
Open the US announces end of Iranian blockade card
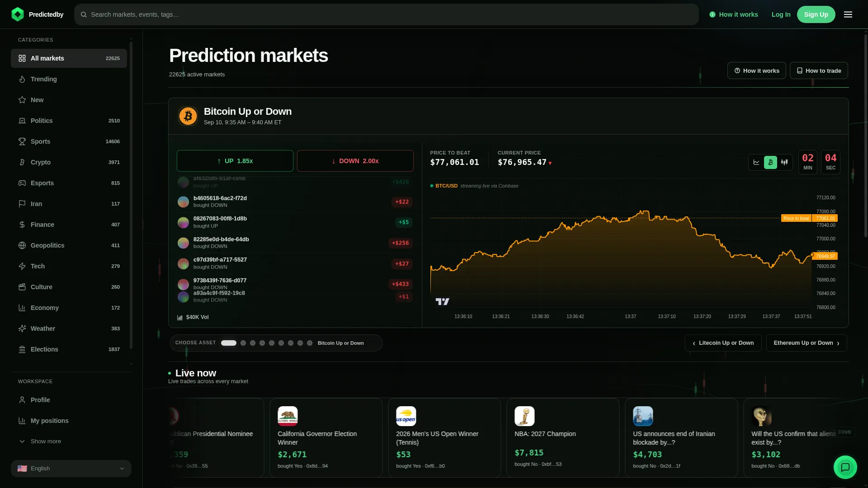coord(681,437)
